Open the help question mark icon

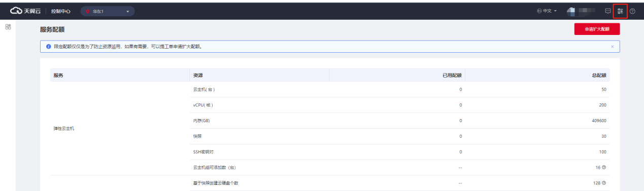(632, 11)
